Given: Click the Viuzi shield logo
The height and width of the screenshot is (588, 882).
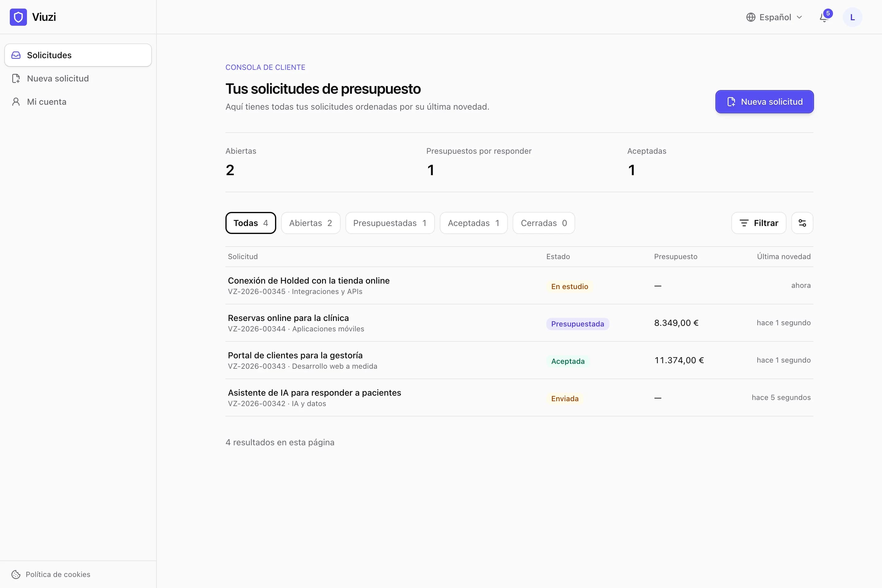Looking at the screenshot, I should (x=18, y=17).
